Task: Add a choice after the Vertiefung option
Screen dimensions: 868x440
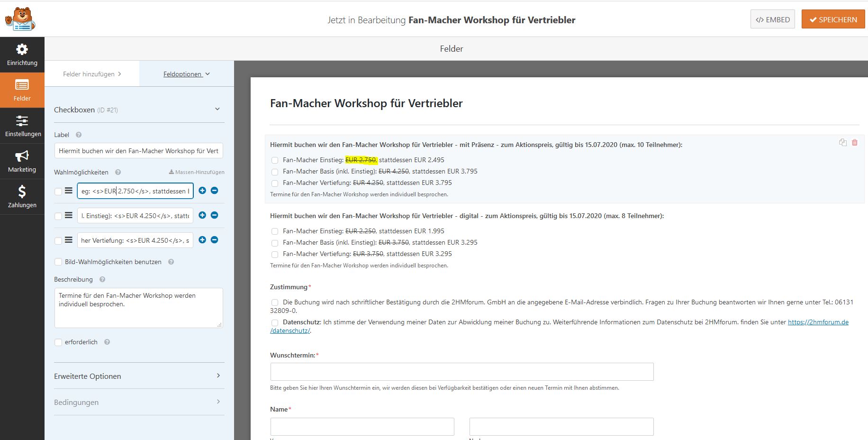Action: pos(202,239)
